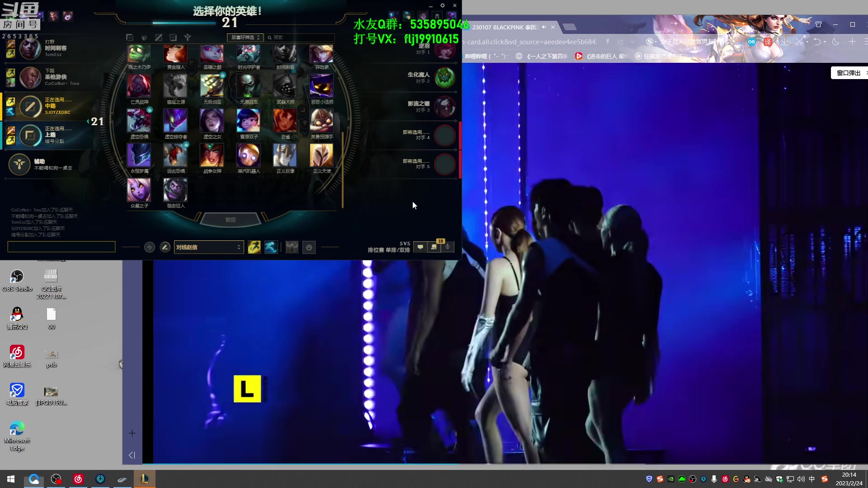Mute the BLACKPINK tab audio
Image resolution: width=868 pixels, height=488 pixels.
click(544, 27)
